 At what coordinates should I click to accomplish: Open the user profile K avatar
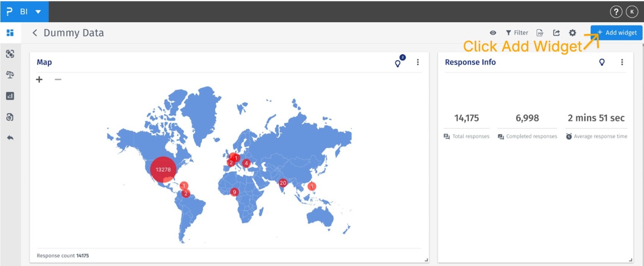[x=632, y=12]
